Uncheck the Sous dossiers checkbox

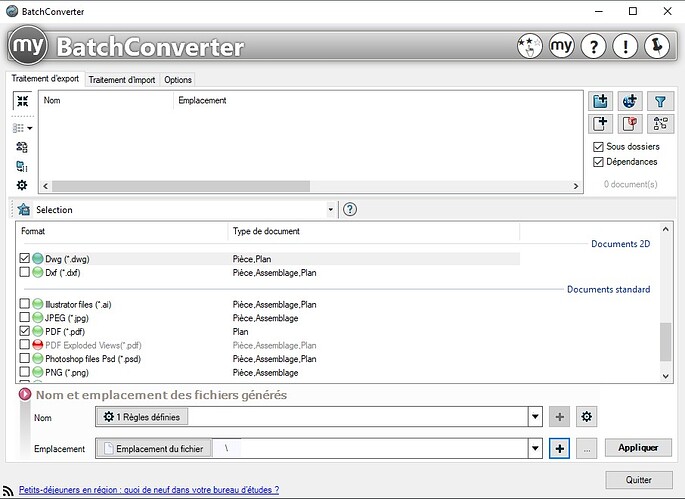pyautogui.click(x=598, y=147)
